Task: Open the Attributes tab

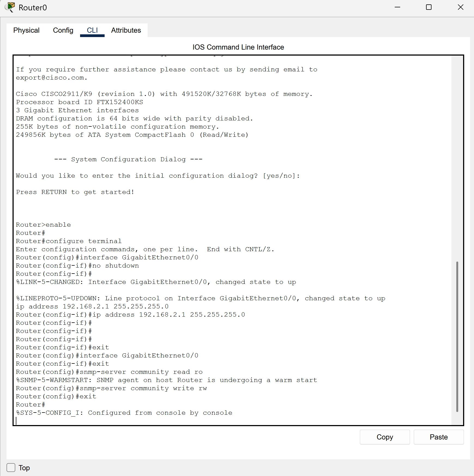Action: [126, 30]
